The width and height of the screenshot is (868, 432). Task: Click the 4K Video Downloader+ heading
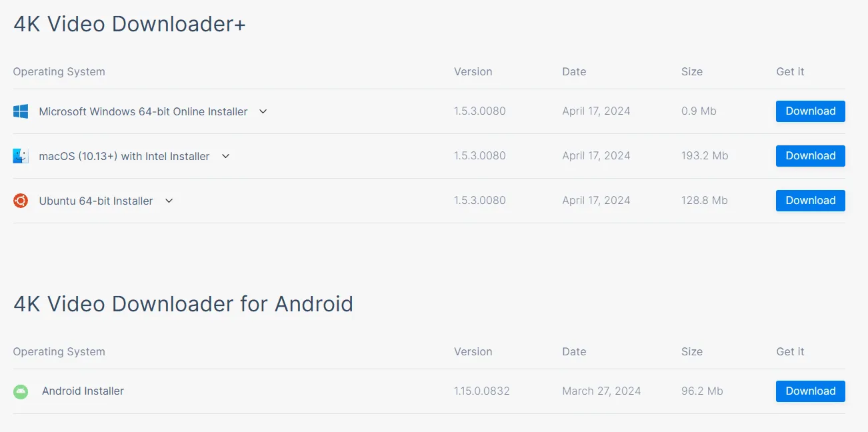[130, 24]
